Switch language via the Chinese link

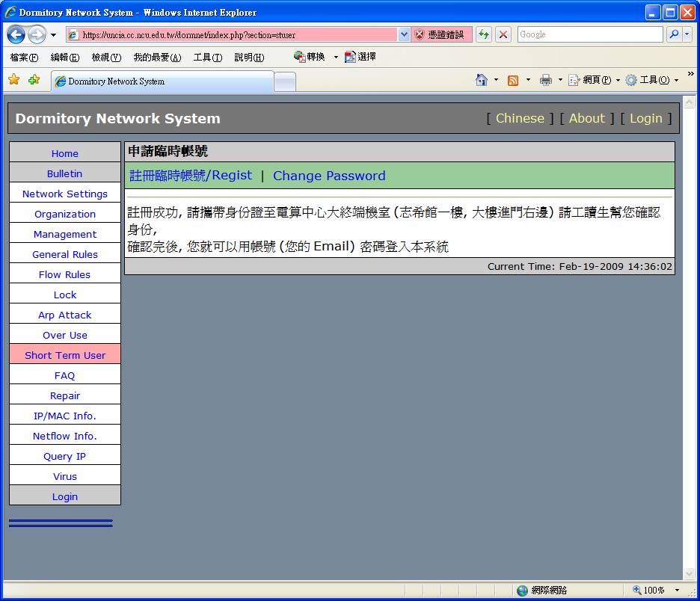(x=520, y=118)
